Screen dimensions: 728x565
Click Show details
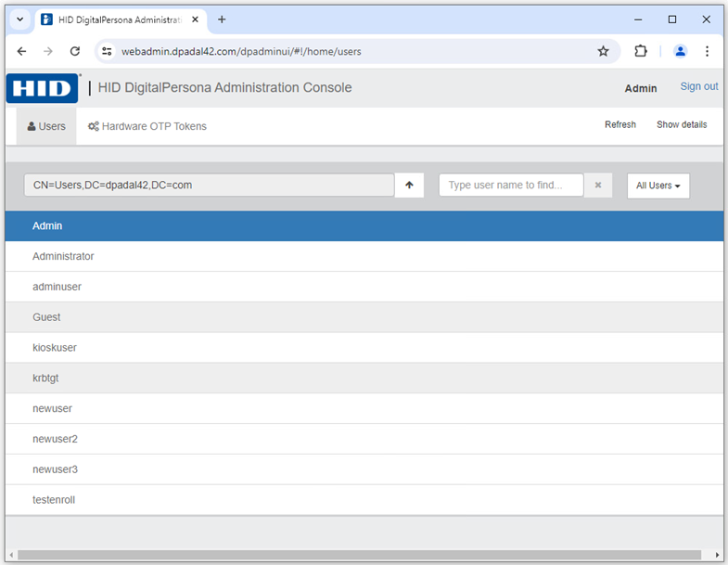[x=681, y=124]
